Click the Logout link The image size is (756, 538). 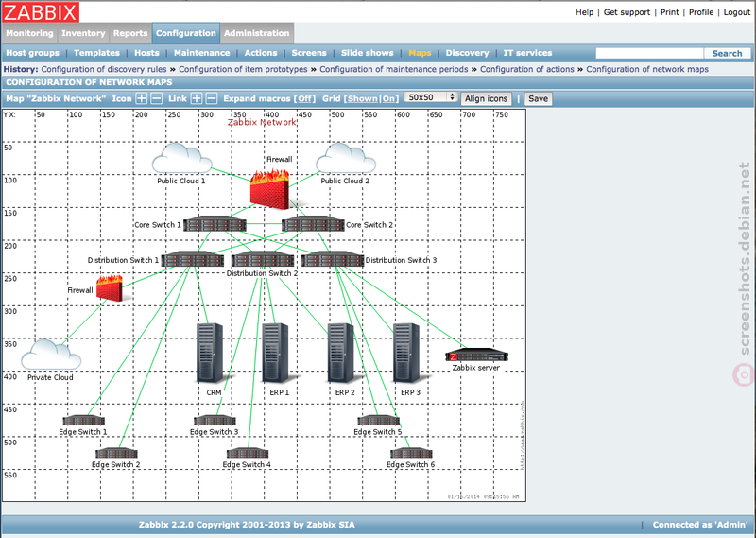[x=737, y=12]
